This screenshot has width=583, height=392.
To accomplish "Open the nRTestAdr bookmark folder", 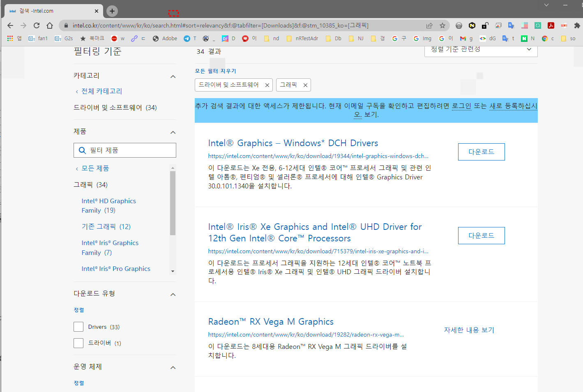I will tap(302, 38).
